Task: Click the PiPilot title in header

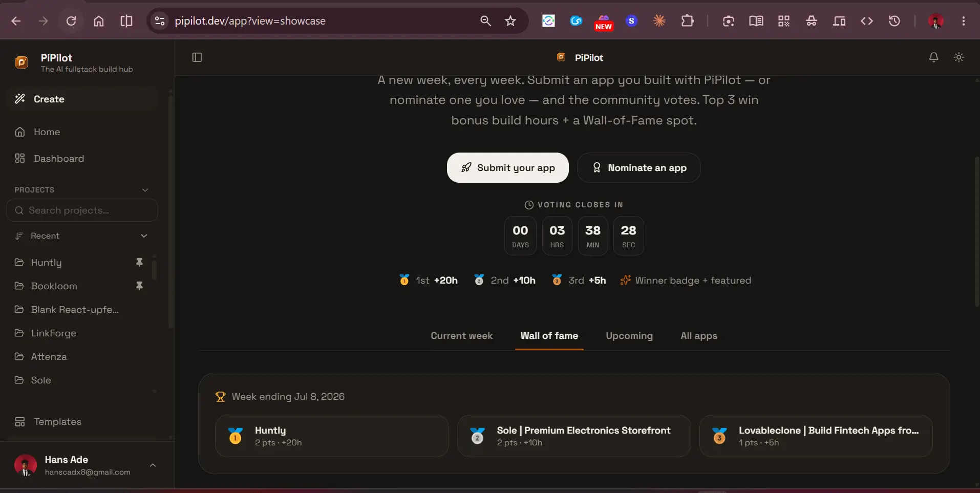Action: 589,57
